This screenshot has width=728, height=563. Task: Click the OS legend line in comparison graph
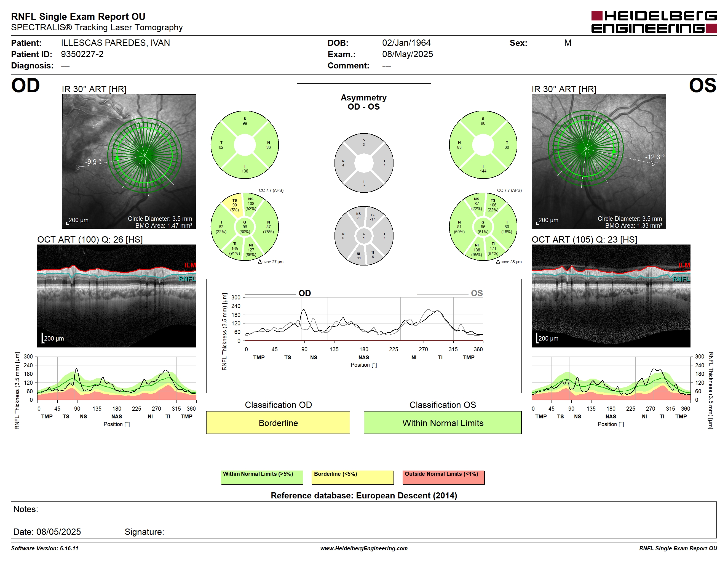443,294
